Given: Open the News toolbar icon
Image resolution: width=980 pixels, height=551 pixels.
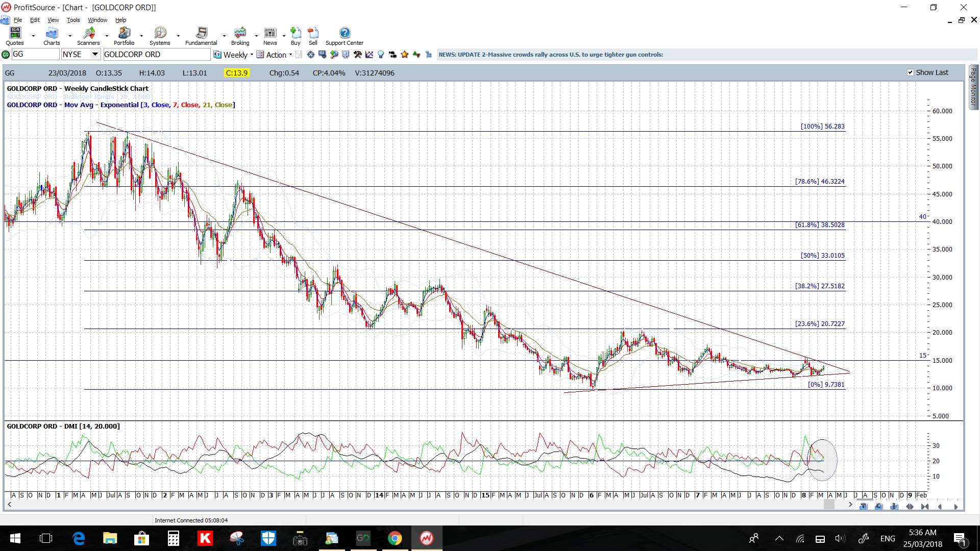Looking at the screenshot, I should click(270, 33).
